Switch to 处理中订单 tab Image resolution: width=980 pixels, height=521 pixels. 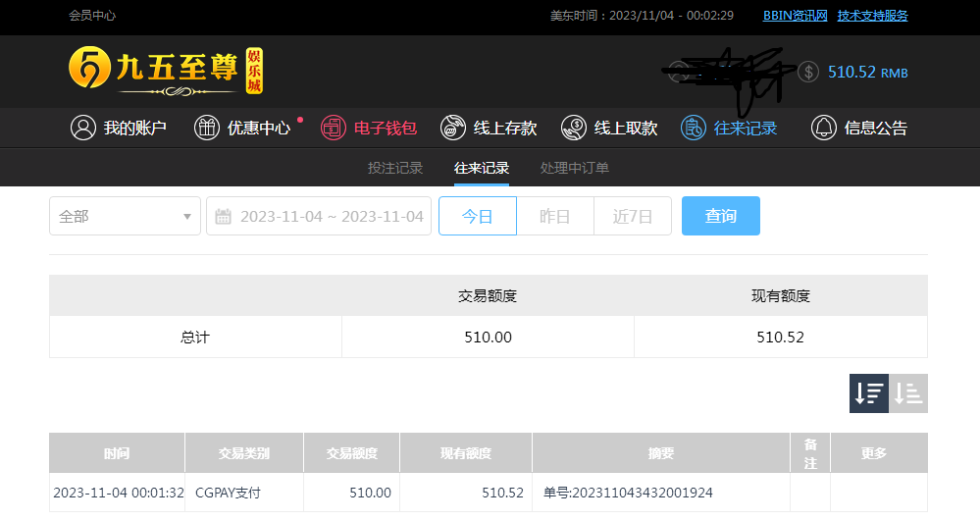click(x=575, y=168)
